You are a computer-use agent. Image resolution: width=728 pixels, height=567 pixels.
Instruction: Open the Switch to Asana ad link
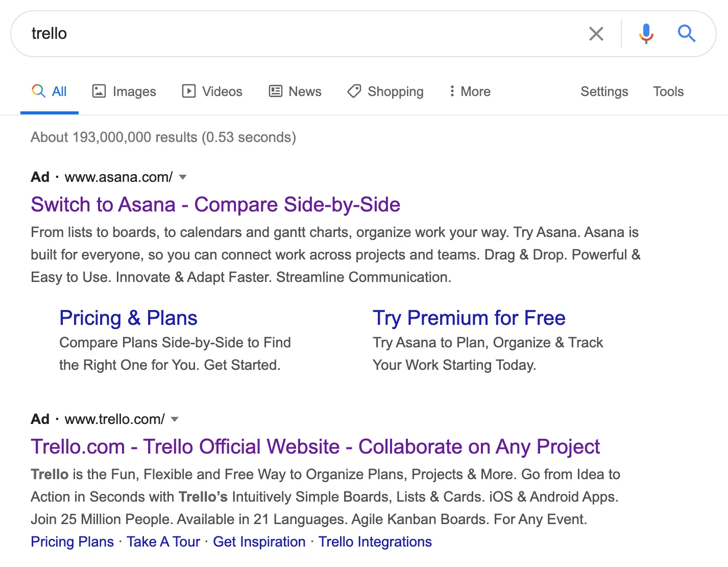click(215, 204)
